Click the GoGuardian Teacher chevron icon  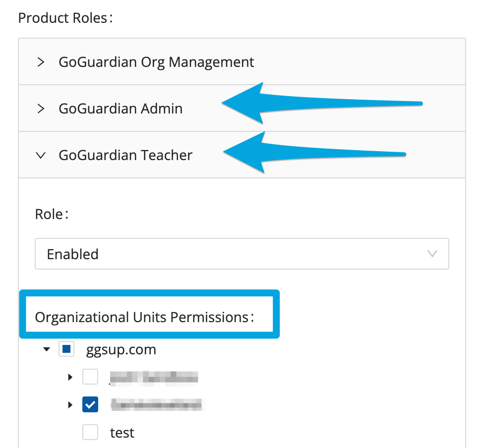[x=41, y=155]
